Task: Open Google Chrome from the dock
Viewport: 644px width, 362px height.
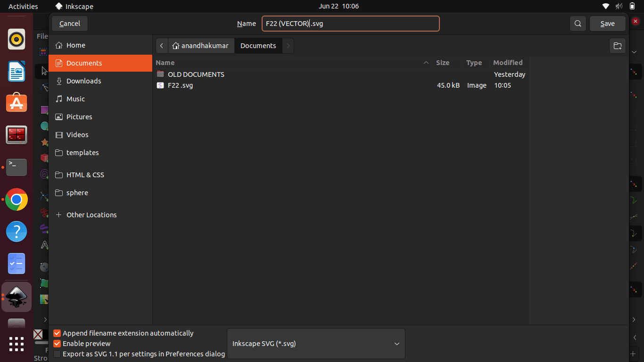Action: click(17, 199)
